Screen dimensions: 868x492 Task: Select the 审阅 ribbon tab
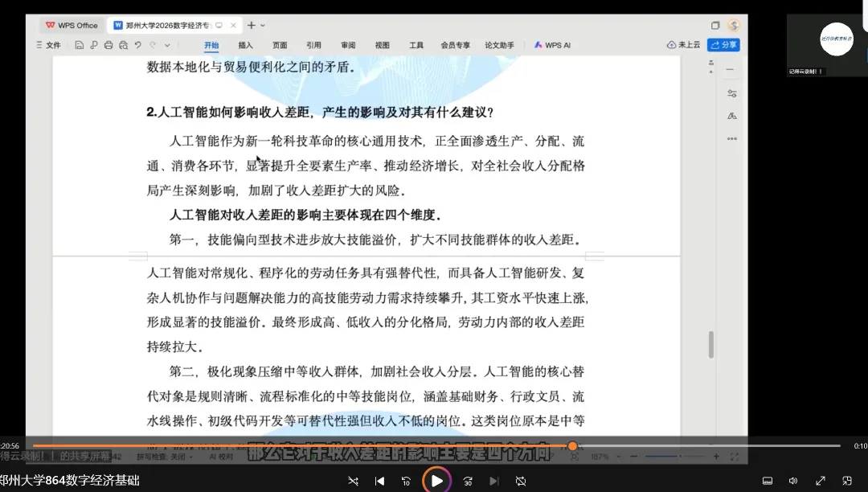[x=348, y=45]
